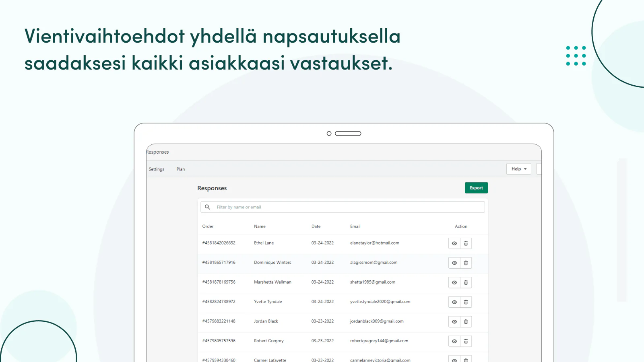
Task: Click the name Dominique Winters
Action: [272, 263]
